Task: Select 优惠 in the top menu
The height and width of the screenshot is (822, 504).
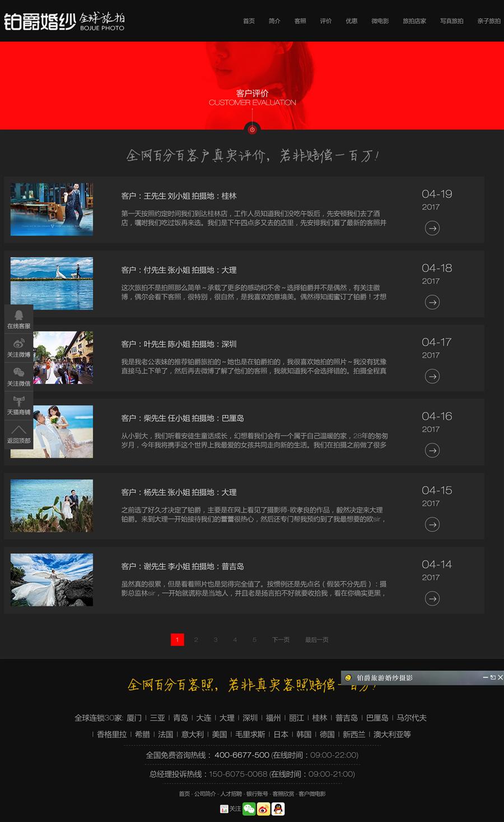Action: tap(351, 21)
